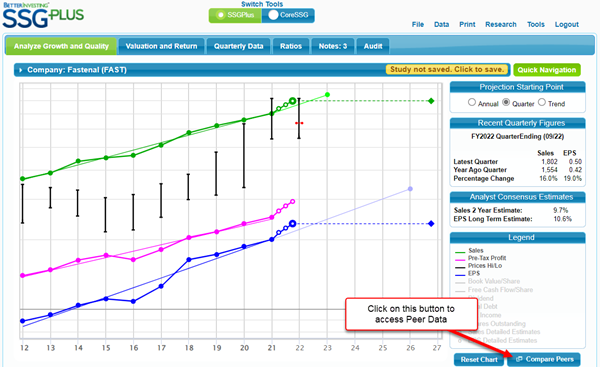Click the EPS Percentage Change 19.0%

coord(572,178)
